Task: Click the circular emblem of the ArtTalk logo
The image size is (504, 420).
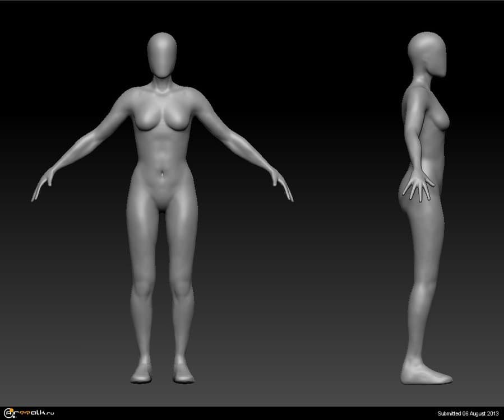Action: [8, 413]
